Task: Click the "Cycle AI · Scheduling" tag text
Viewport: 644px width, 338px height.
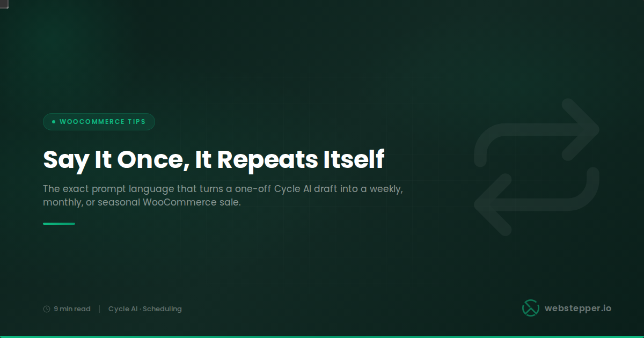Action: [145, 309]
